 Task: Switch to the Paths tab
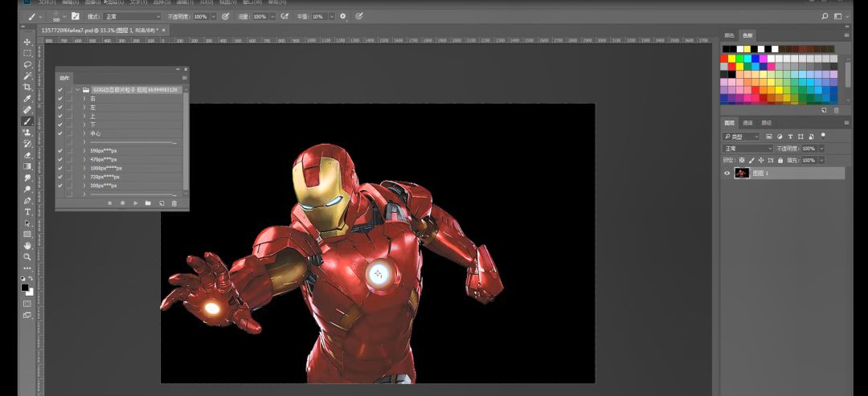766,123
